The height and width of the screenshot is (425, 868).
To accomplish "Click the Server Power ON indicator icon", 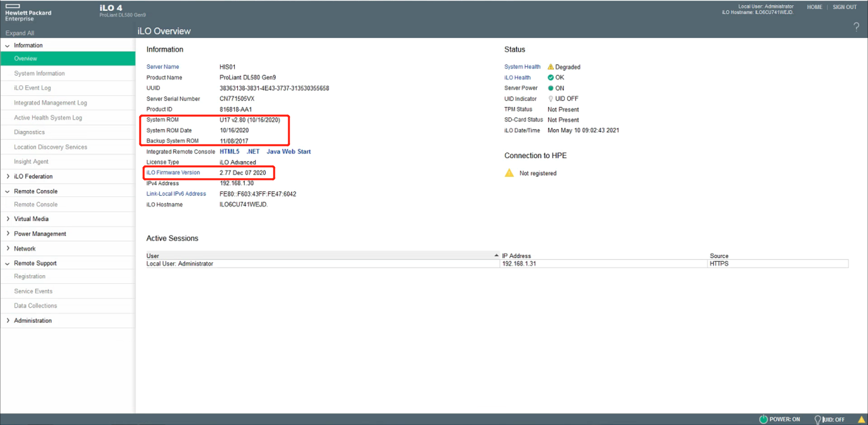I will coord(551,88).
